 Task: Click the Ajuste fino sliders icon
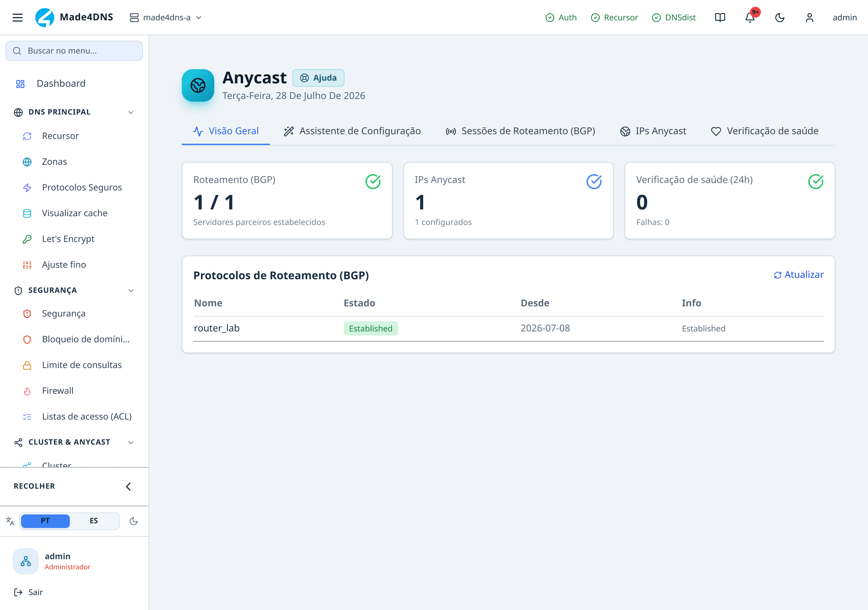[27, 265]
